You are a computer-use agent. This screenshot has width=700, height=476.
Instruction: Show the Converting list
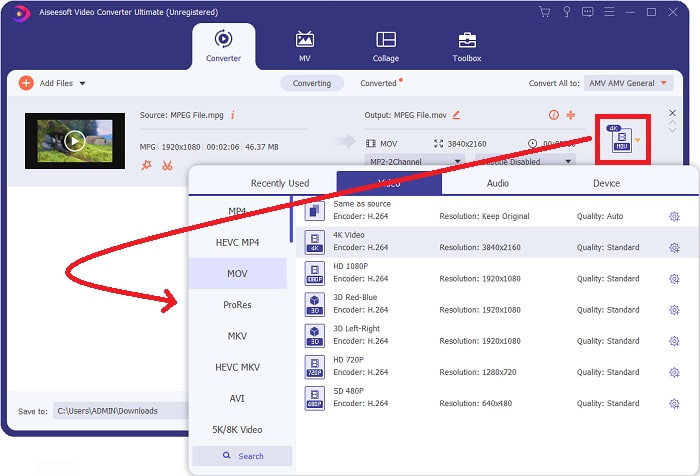click(312, 83)
